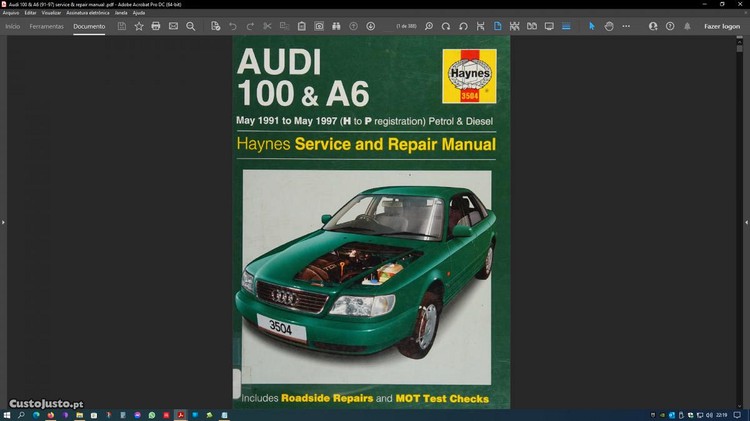This screenshot has width=750, height=421.
Task: Expand the right tools pane
Action: (746, 221)
